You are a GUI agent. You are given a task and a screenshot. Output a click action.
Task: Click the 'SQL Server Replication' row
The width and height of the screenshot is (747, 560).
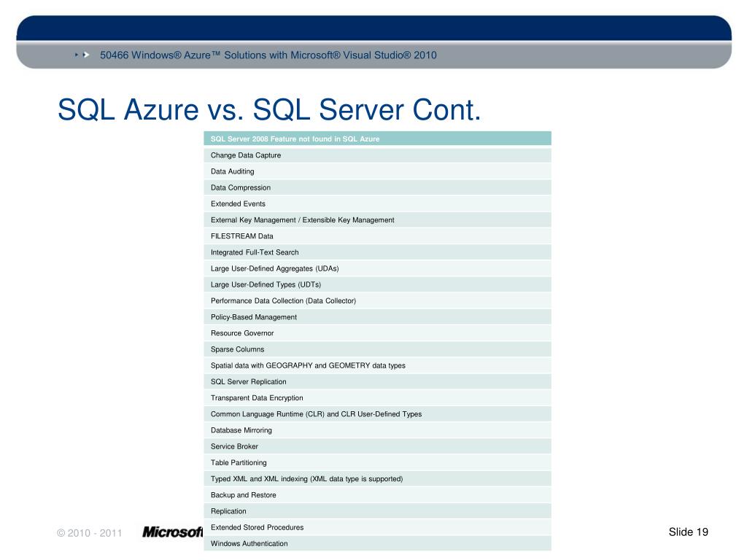click(377, 382)
